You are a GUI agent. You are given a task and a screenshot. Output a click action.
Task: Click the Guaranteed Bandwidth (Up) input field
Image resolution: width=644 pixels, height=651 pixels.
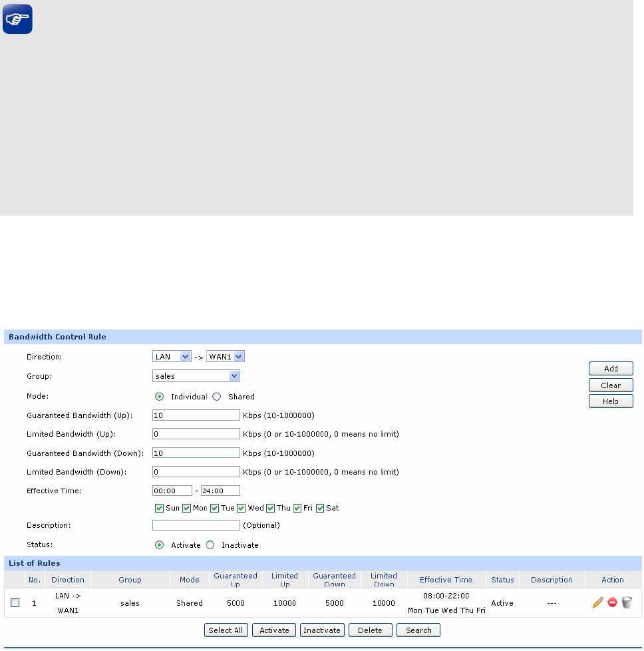pos(196,415)
